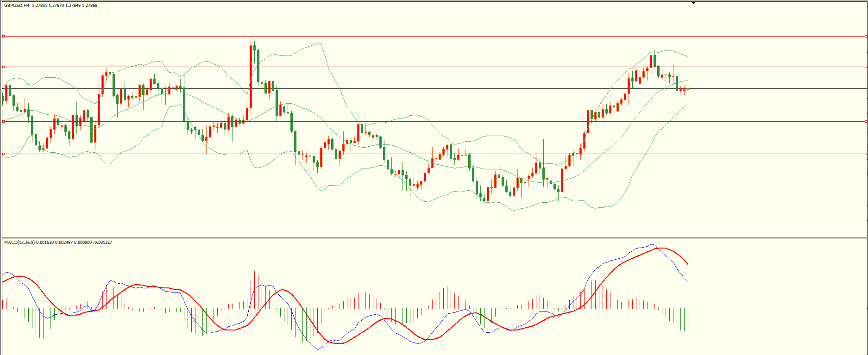Click the chart shift triangle marker at top
The width and height of the screenshot is (868, 355).
click(693, 3)
